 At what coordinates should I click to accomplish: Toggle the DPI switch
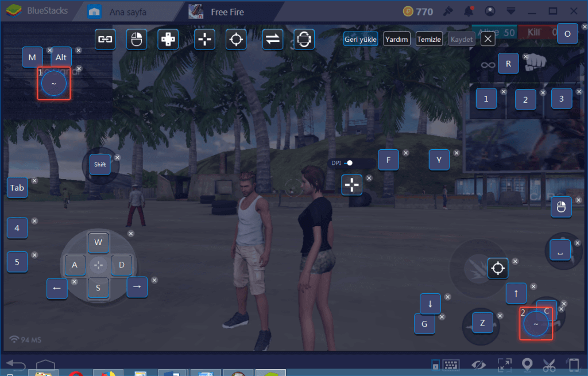click(x=347, y=163)
